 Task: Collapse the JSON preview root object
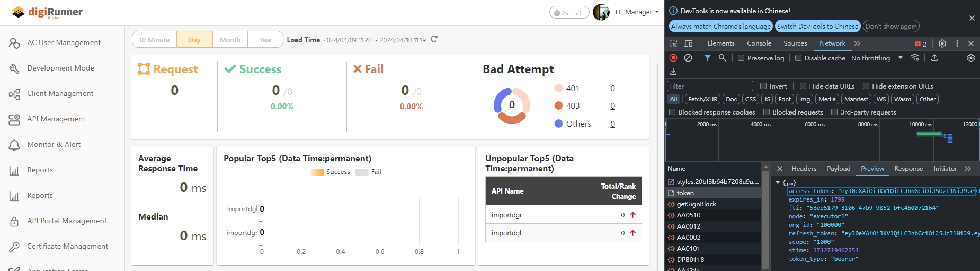pyautogui.click(x=778, y=182)
